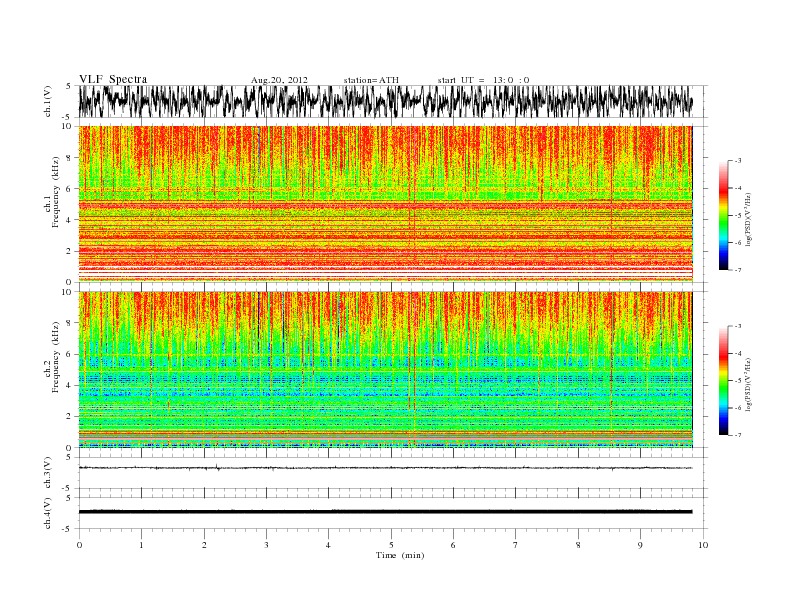Click the ch.2 log(PSD) colorbar label
Image resolution: width=792 pixels, height=612 pixels.
(750, 384)
